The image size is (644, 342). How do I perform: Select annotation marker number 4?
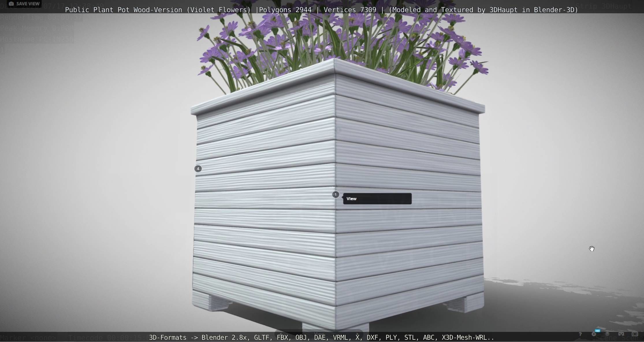(198, 169)
